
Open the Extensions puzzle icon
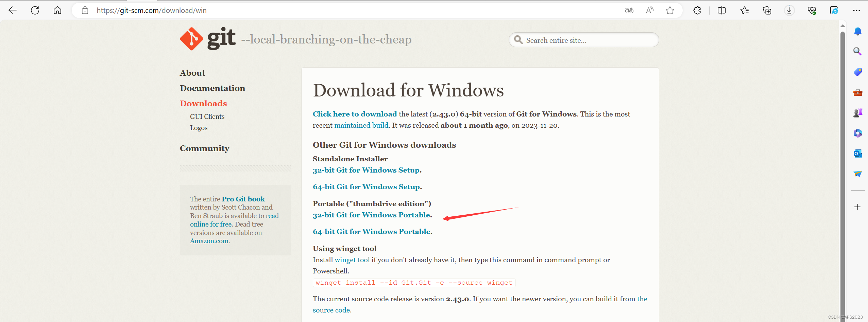697,10
